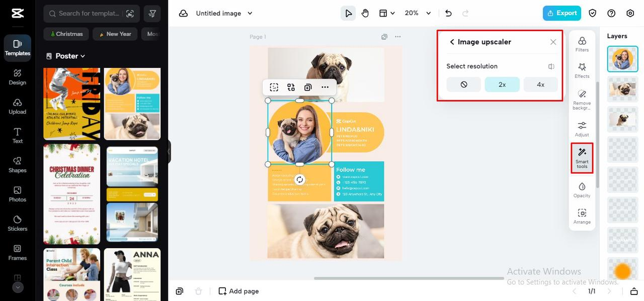644x301 pixels.
Task: Select the Christmas template tag
Action: [x=66, y=34]
